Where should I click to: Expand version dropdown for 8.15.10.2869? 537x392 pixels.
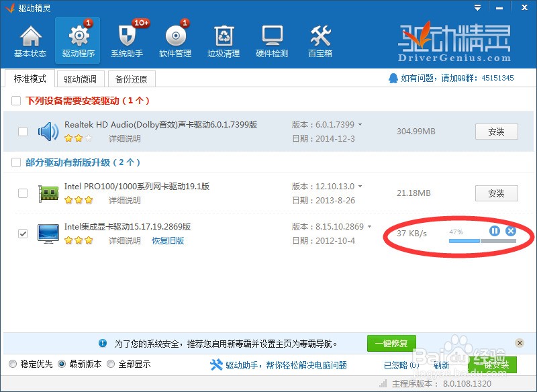pyautogui.click(x=370, y=227)
